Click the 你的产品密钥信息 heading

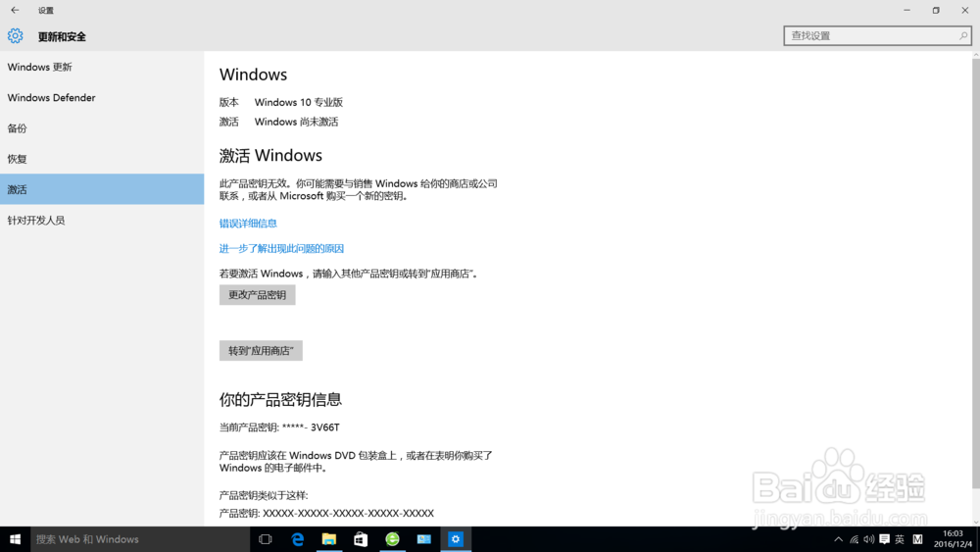(x=280, y=399)
